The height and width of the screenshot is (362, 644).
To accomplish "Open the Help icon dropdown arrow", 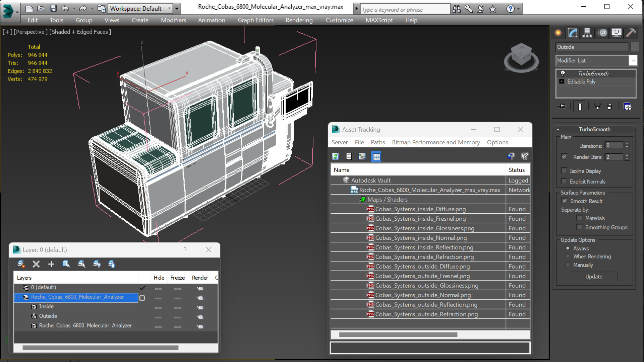I will pyautogui.click(x=518, y=9).
